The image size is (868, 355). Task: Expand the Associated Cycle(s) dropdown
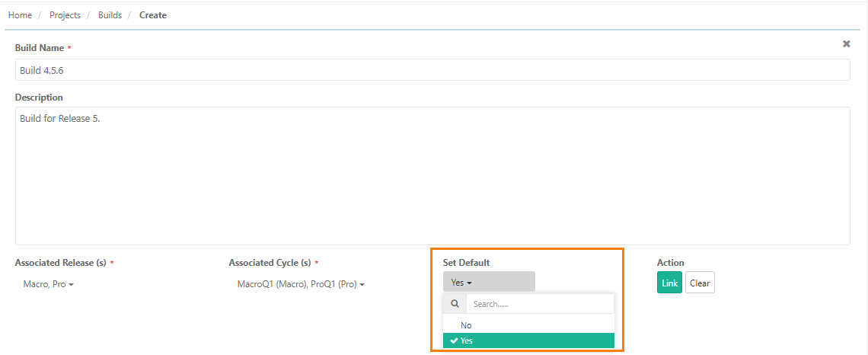coord(301,284)
